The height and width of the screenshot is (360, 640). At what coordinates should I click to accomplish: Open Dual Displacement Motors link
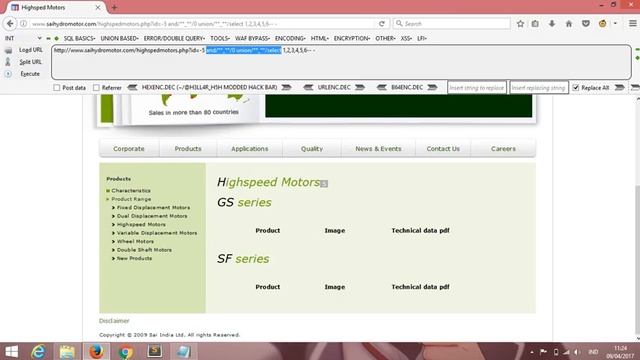152,216
